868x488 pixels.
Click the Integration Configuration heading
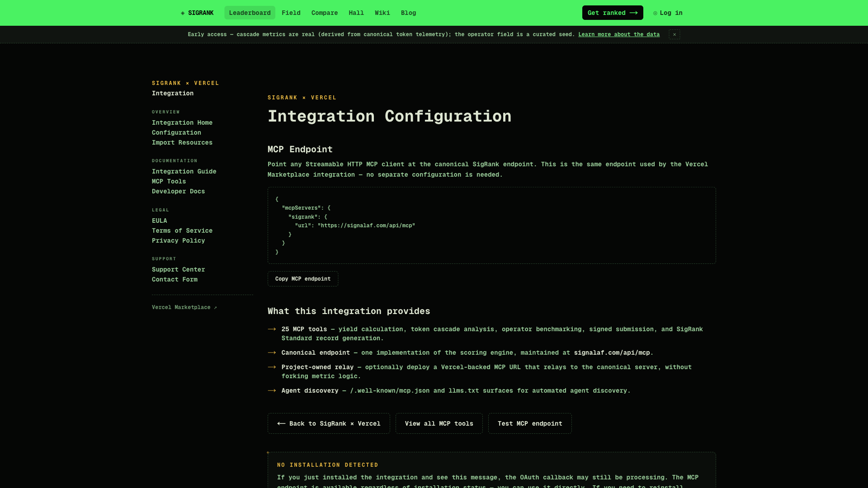(389, 116)
